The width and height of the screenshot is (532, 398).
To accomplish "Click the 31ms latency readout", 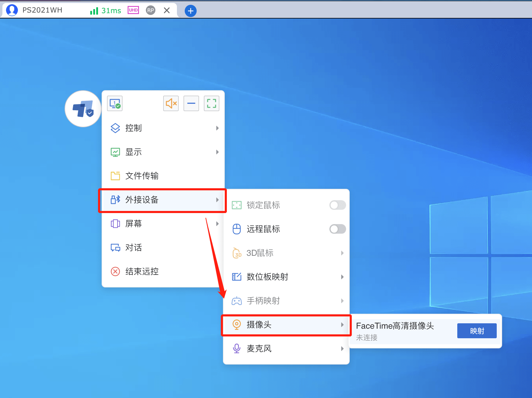I will pyautogui.click(x=111, y=11).
